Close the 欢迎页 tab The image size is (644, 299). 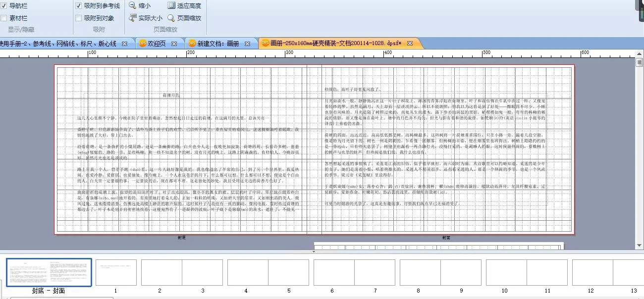click(174, 44)
